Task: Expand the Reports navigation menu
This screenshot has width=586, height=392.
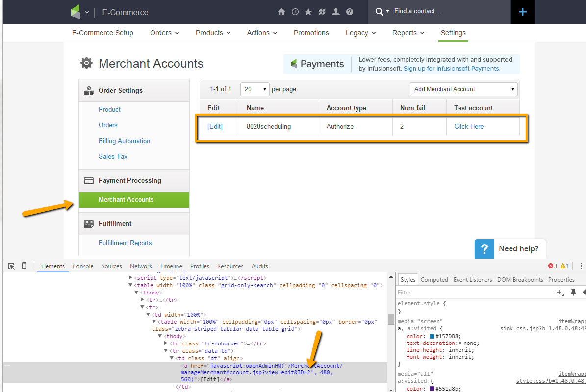Action: (x=408, y=33)
